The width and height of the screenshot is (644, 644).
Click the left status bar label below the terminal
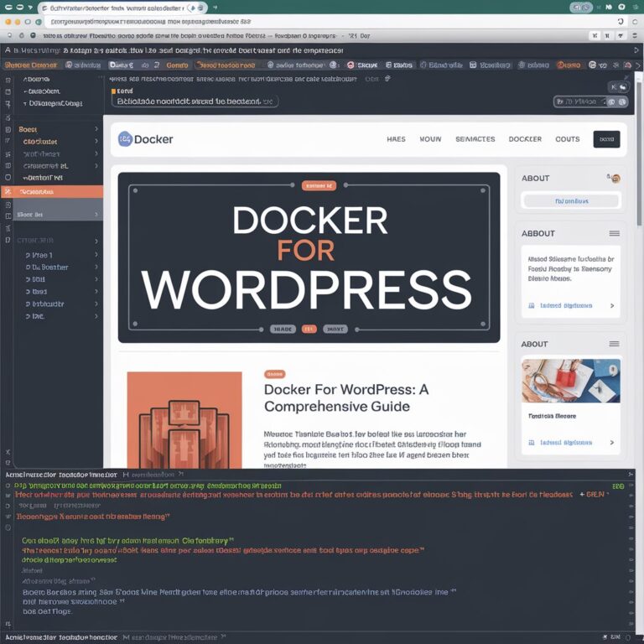point(61,637)
